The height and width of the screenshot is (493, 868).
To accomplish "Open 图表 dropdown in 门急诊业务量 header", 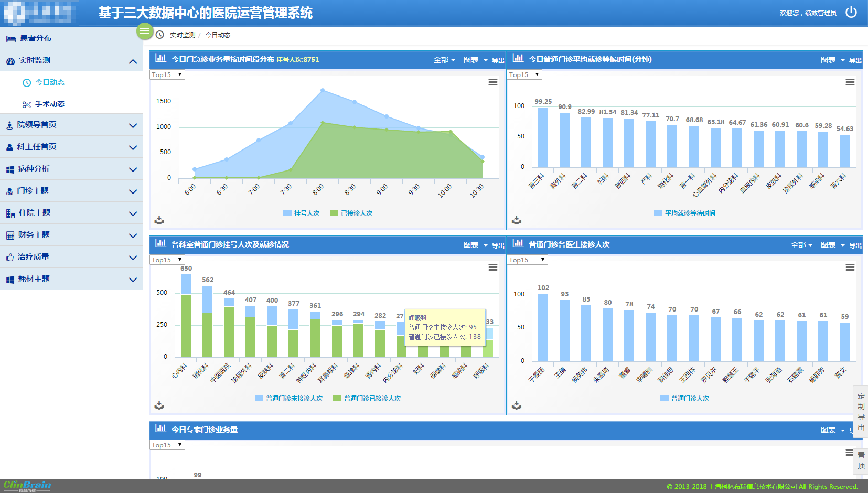I will [475, 60].
